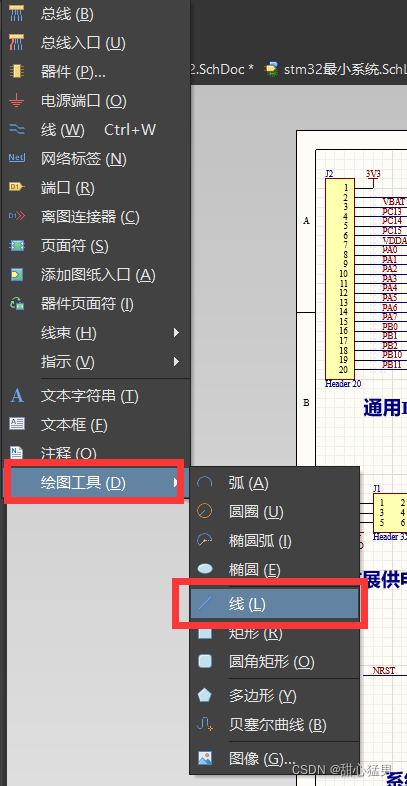Click the Device Sheet Symbol (器件页面符) icon

17,303
